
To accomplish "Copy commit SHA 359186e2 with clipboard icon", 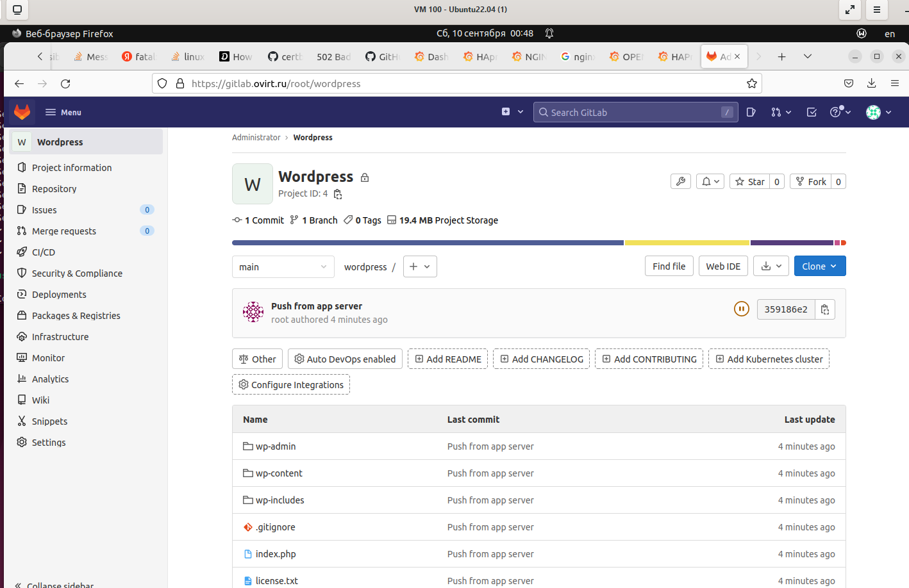I will pos(825,309).
